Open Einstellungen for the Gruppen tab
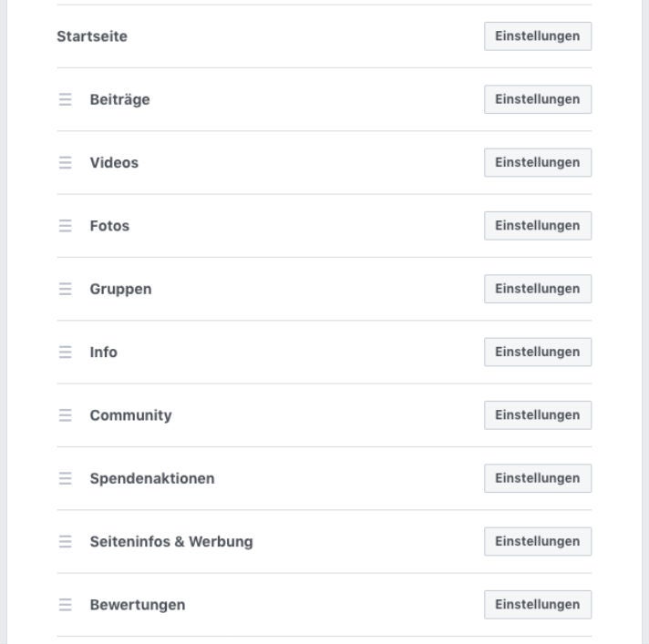The image size is (649, 644). 537,289
